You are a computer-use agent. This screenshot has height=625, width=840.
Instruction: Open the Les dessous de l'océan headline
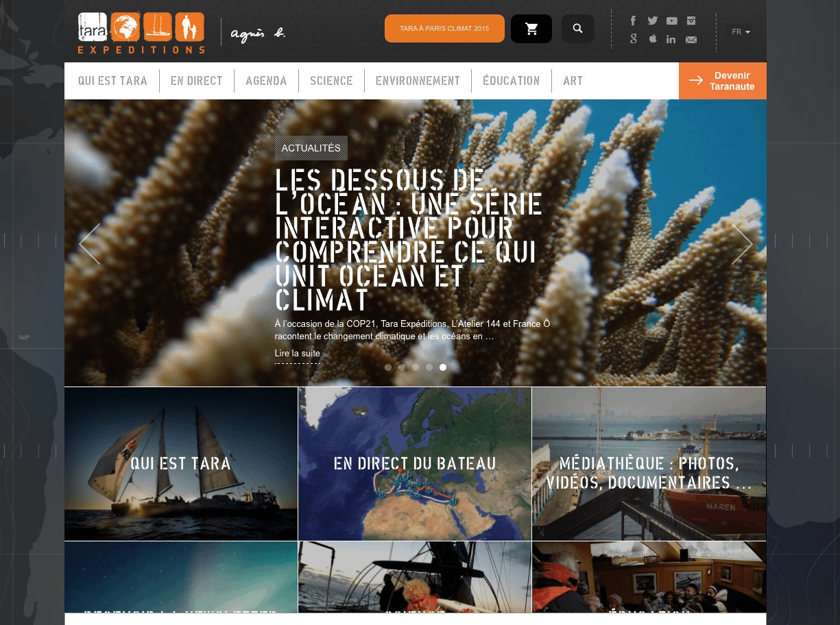(408, 240)
